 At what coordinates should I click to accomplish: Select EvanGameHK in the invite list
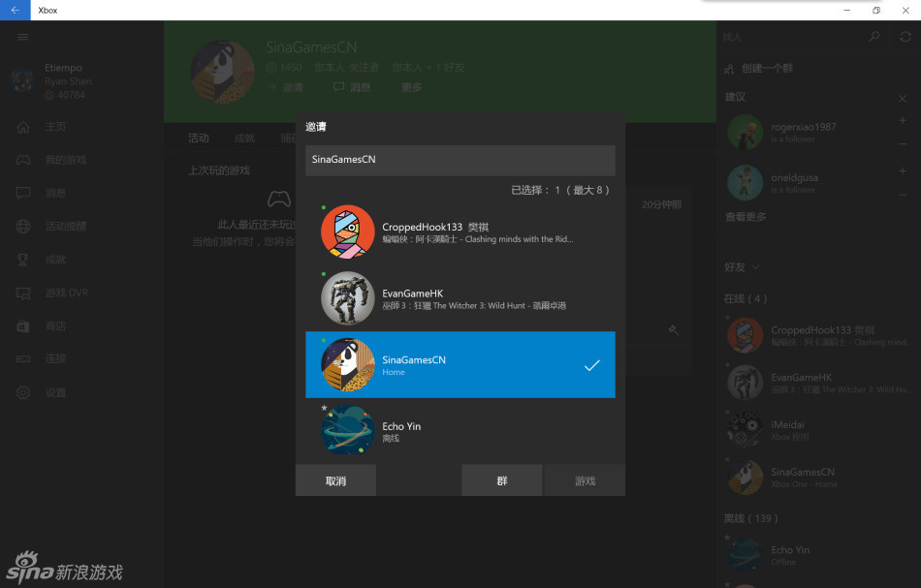460,298
